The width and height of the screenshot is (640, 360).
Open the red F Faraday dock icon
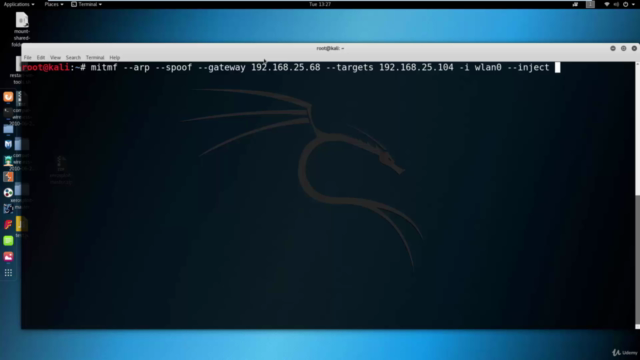pyautogui.click(x=8, y=224)
